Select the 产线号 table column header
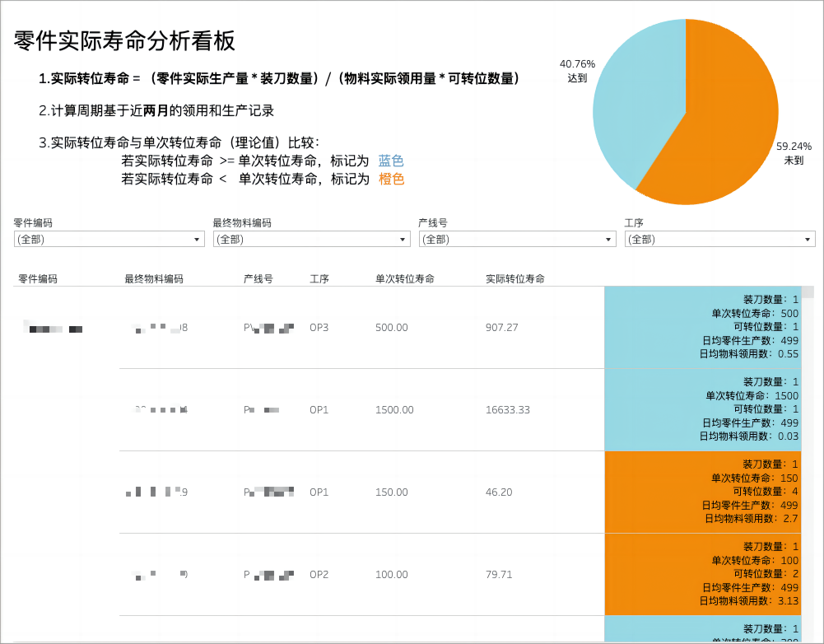Screen dimensions: 824x644 click(x=258, y=279)
